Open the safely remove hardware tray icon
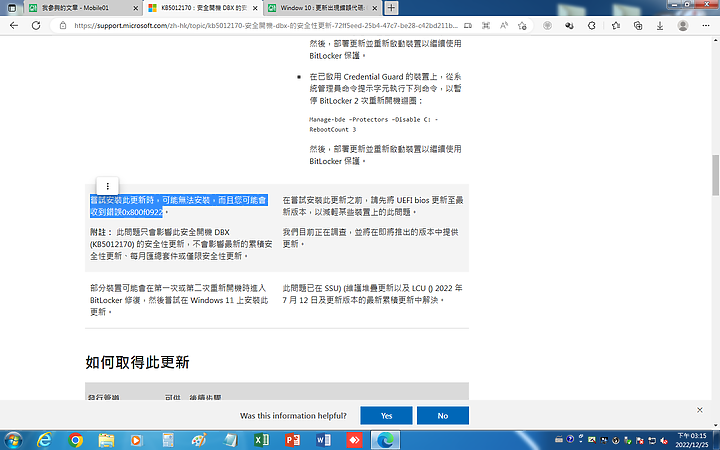The image size is (720, 450). click(628, 440)
